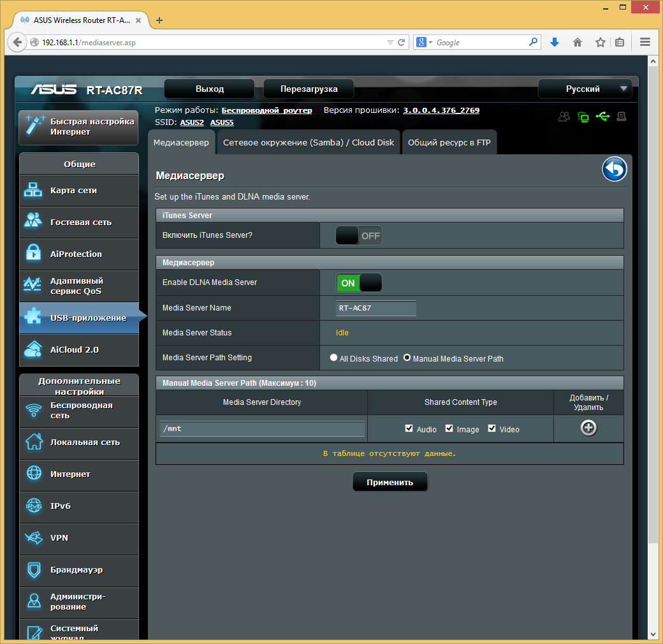Screen dimensions: 663x644
Task: Open Интернет WAN settings
Action: (79, 474)
